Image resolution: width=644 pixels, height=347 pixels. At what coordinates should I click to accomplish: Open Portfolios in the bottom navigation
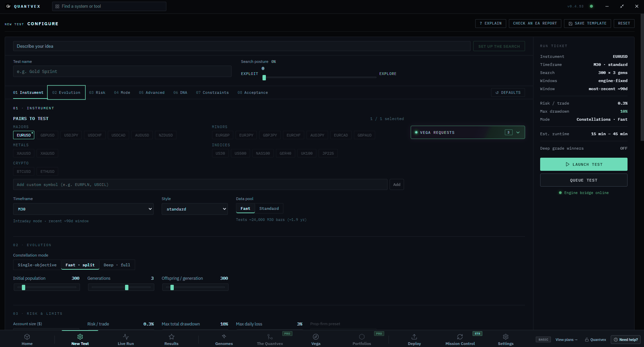362,339
